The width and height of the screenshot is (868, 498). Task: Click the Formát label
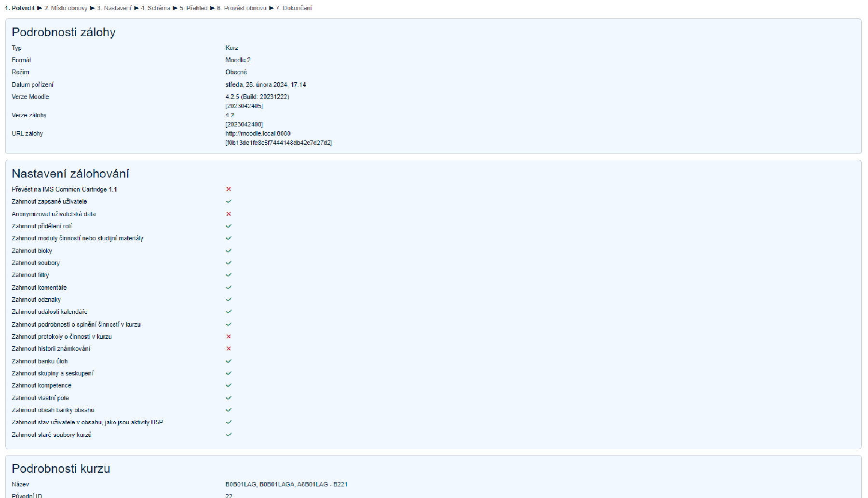[x=21, y=60]
